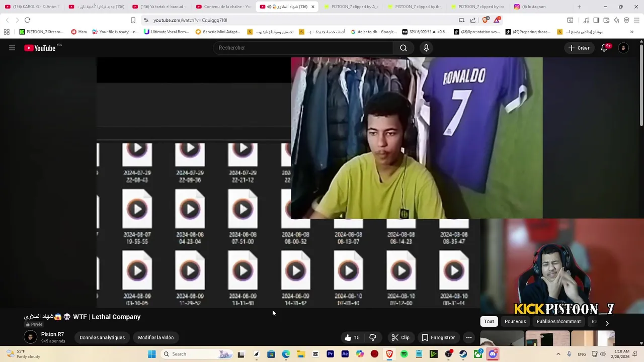Open the Piston.R7 channel avatar
Image resolution: width=644 pixels, height=362 pixels.
click(30, 337)
